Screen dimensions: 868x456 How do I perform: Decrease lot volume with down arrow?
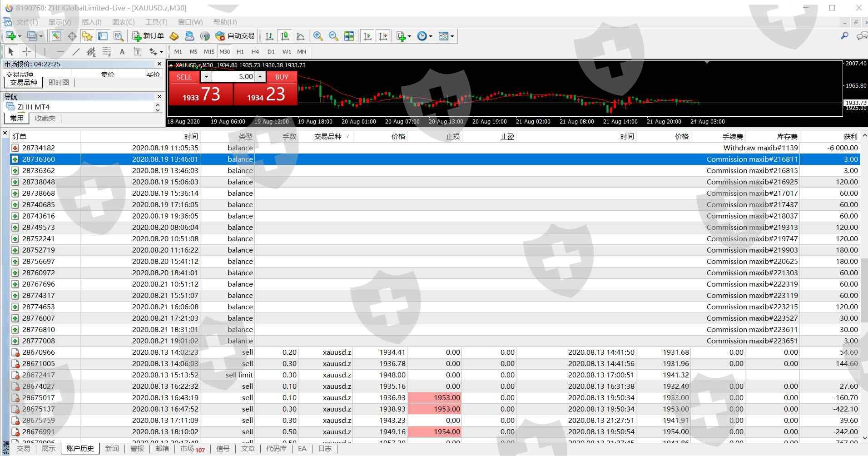(x=206, y=77)
